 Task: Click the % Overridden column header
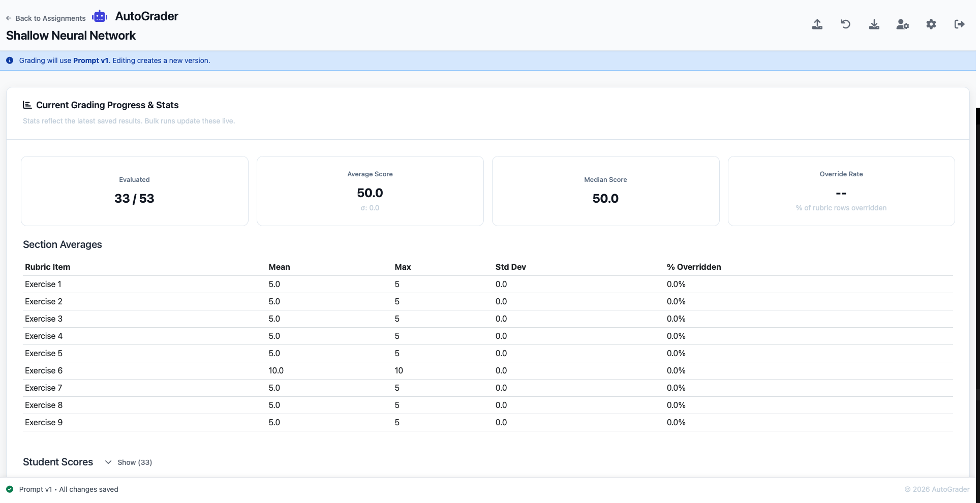pos(693,267)
